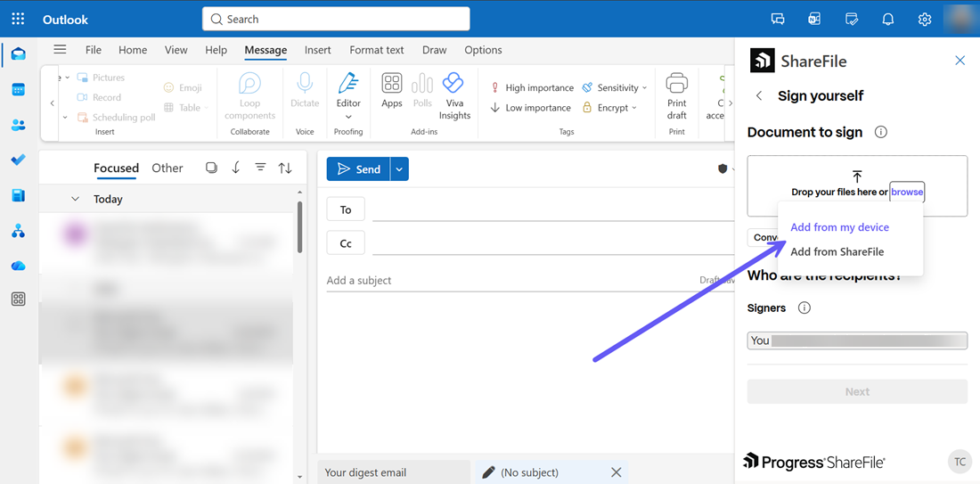Click the select-all messages icon
The width and height of the screenshot is (980, 484).
[211, 168]
